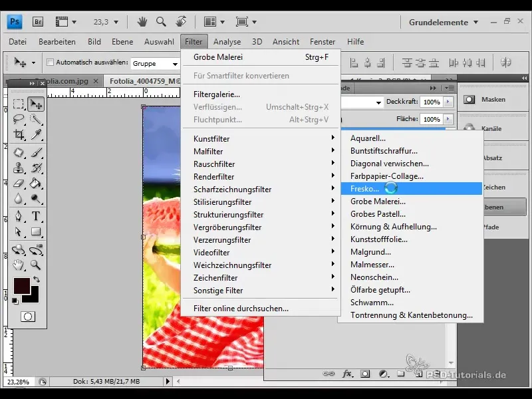Toggle Automatisch auswählen checkbox
The image size is (532, 399).
51,62
